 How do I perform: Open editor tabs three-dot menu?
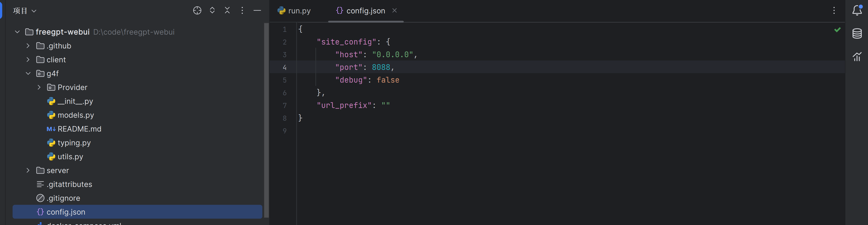(x=834, y=10)
